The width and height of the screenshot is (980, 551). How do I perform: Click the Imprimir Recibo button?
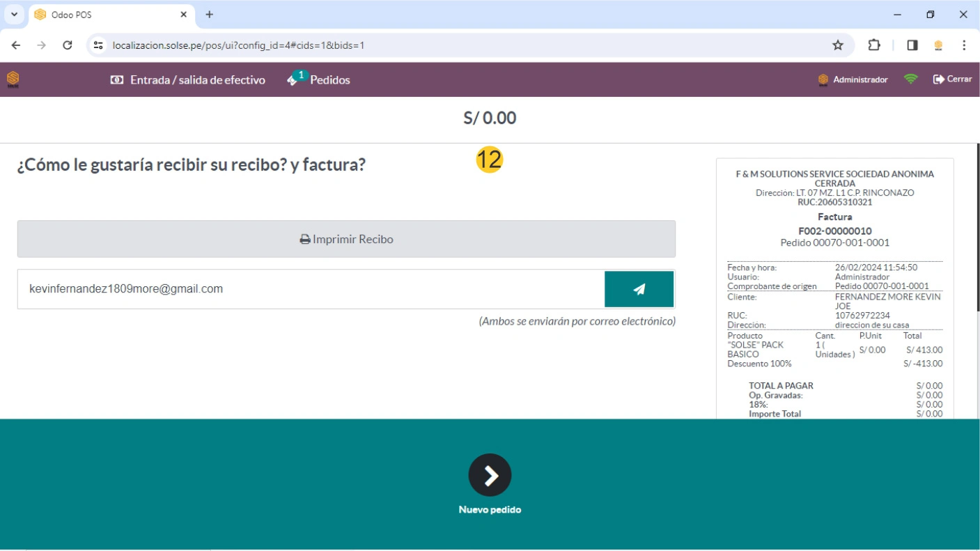pos(346,239)
